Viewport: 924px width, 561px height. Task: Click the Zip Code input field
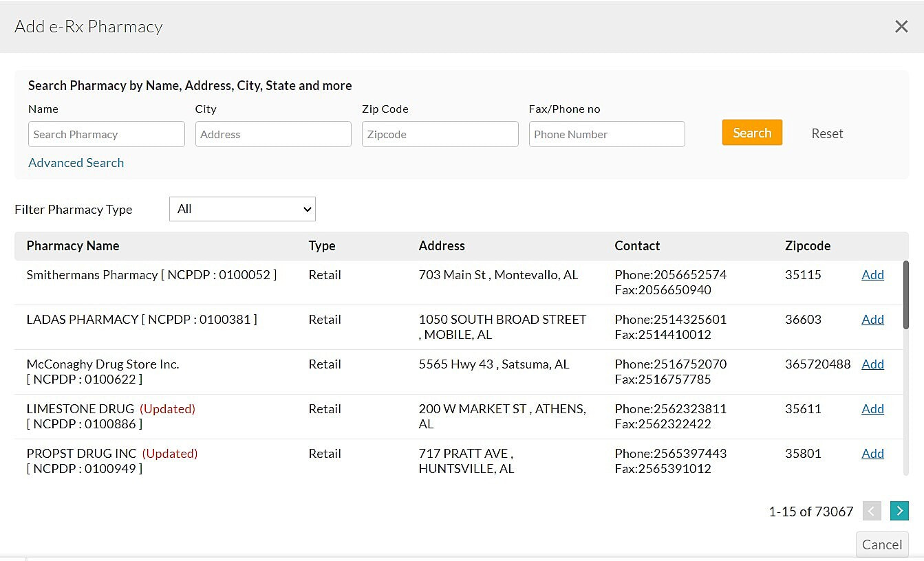tap(440, 134)
